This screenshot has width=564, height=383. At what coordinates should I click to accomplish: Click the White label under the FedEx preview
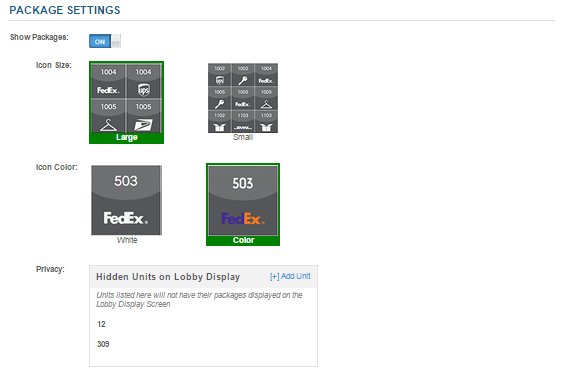(x=127, y=240)
